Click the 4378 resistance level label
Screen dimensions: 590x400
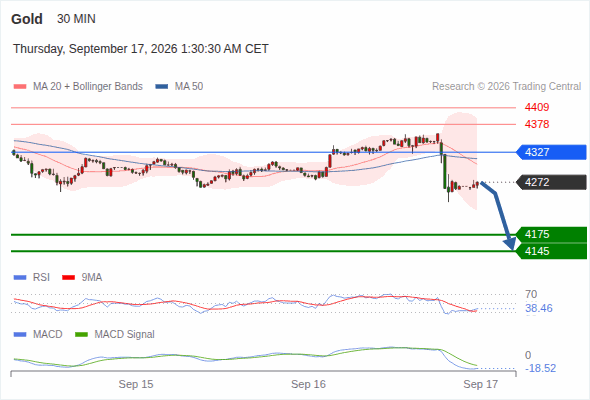click(537, 124)
